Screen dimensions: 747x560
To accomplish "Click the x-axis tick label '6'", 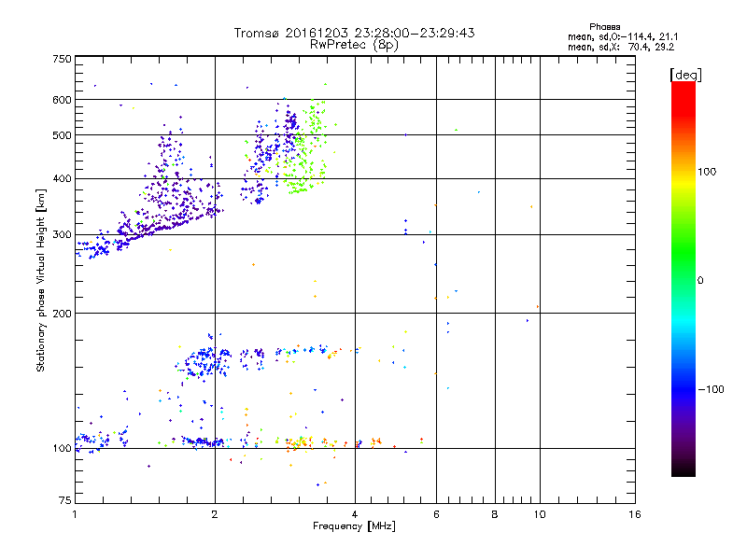I will click(x=436, y=514).
